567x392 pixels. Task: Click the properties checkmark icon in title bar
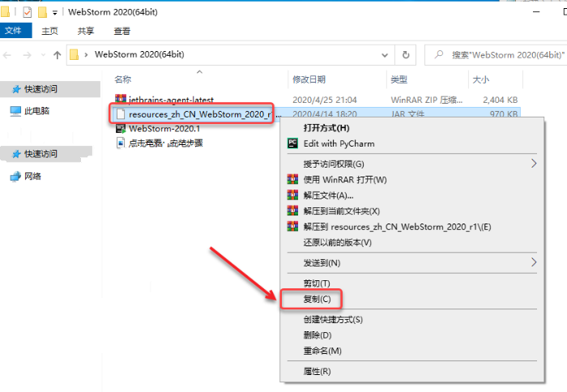pyautogui.click(x=27, y=12)
